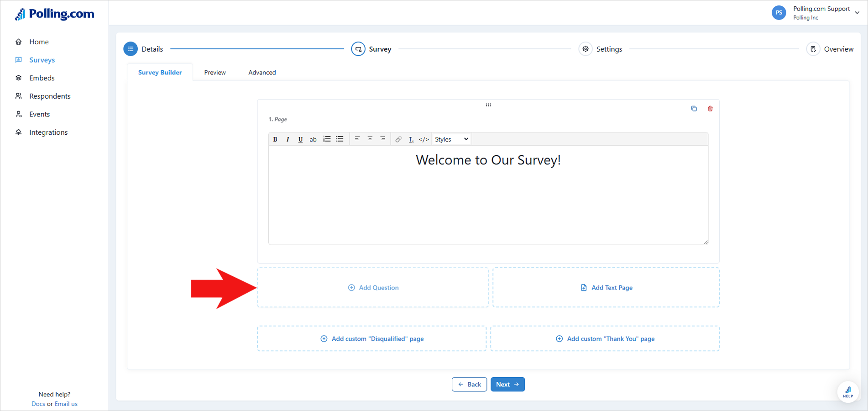Go to the Details step

click(x=143, y=49)
